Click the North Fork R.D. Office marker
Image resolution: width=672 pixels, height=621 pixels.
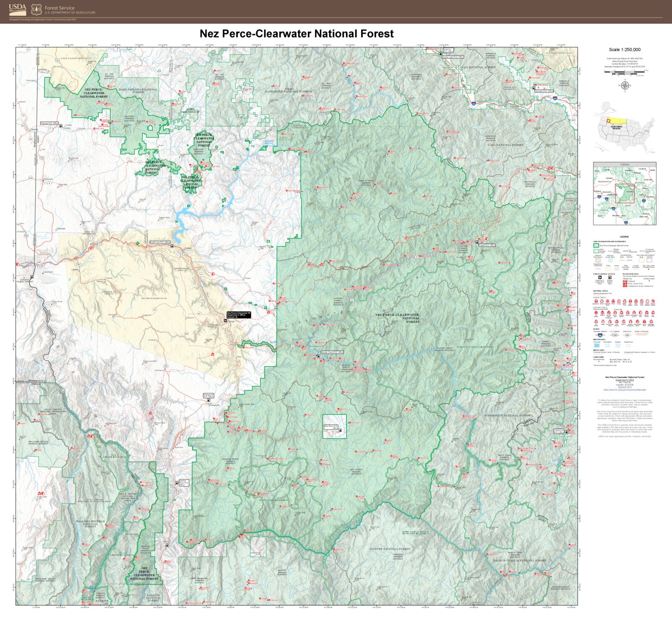[172, 246]
